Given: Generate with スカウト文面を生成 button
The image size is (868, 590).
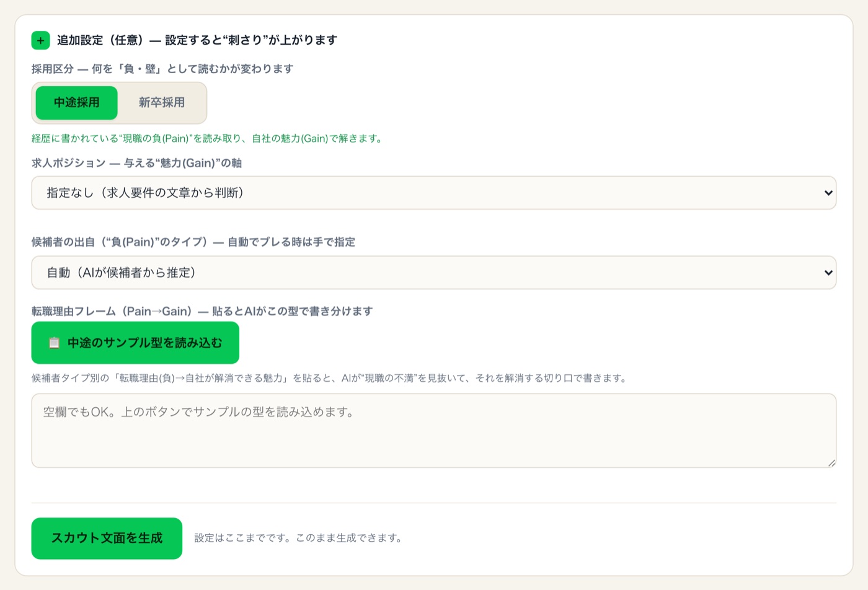Looking at the screenshot, I should click(x=107, y=539).
